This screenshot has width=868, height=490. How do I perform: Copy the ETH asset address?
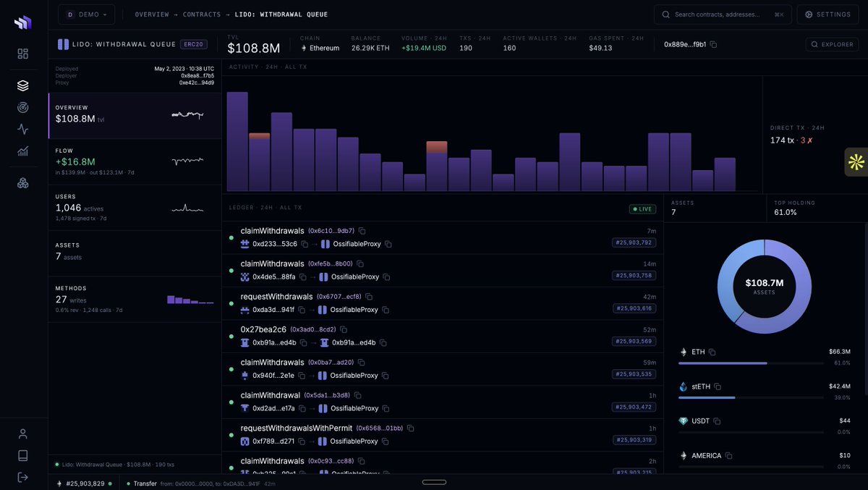pyautogui.click(x=712, y=352)
